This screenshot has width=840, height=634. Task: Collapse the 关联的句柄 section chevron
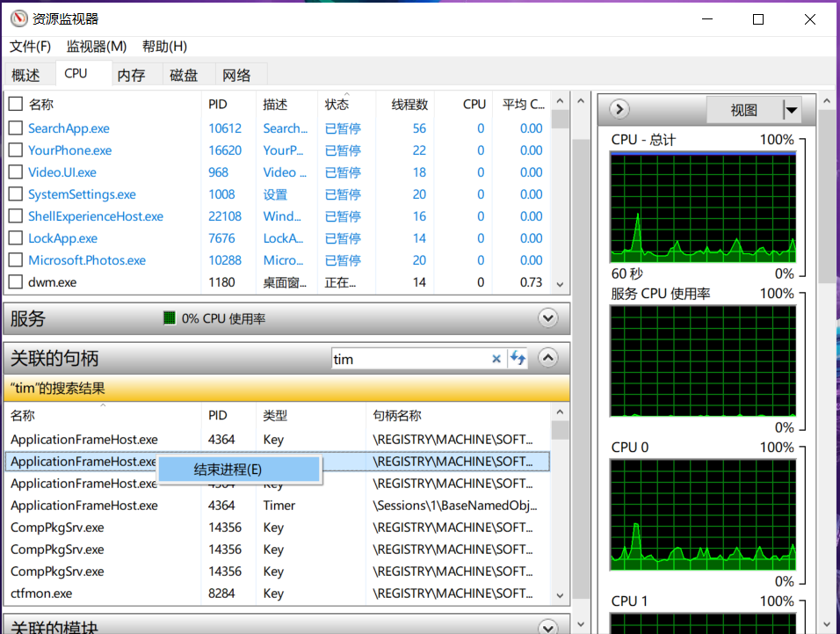point(547,358)
